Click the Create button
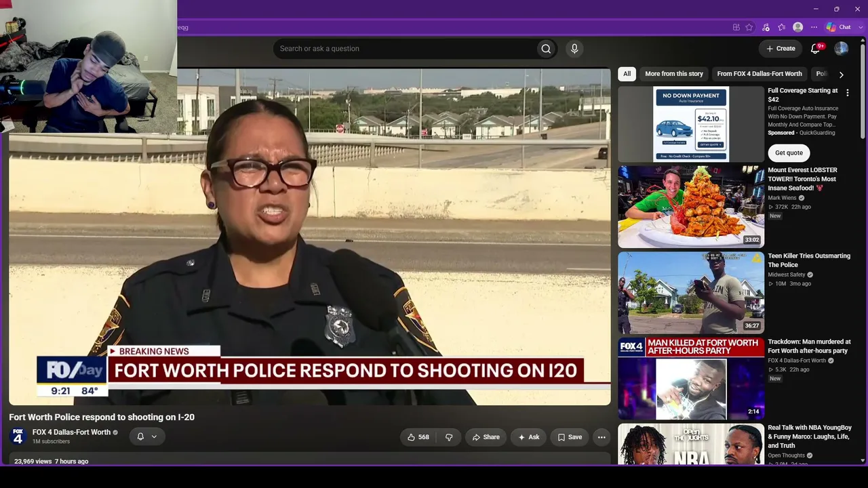Screen dimensions: 868x488 [781, 49]
